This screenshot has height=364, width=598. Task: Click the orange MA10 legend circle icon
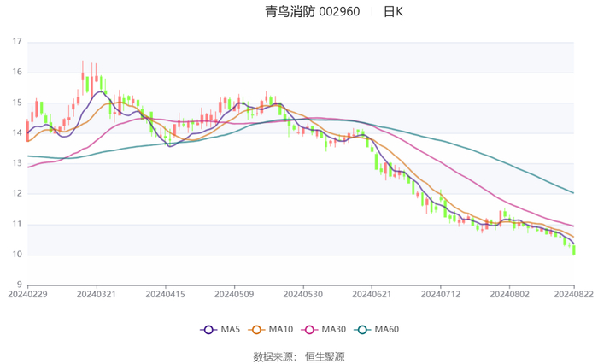point(256,330)
